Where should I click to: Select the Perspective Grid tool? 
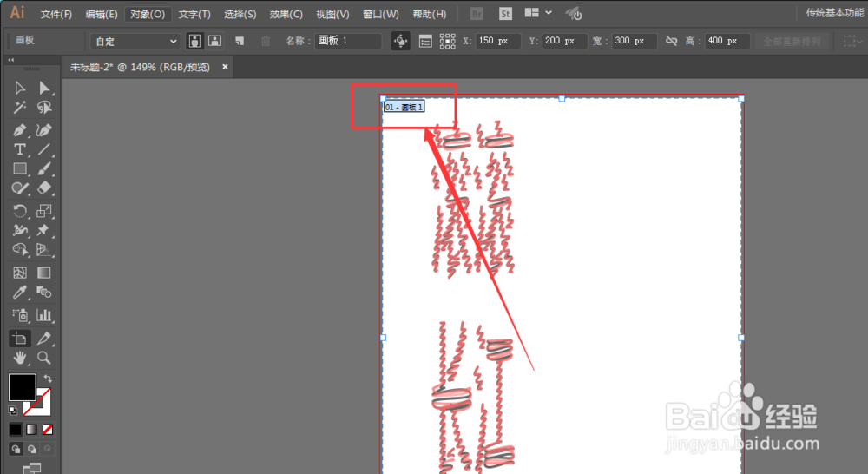click(43, 250)
